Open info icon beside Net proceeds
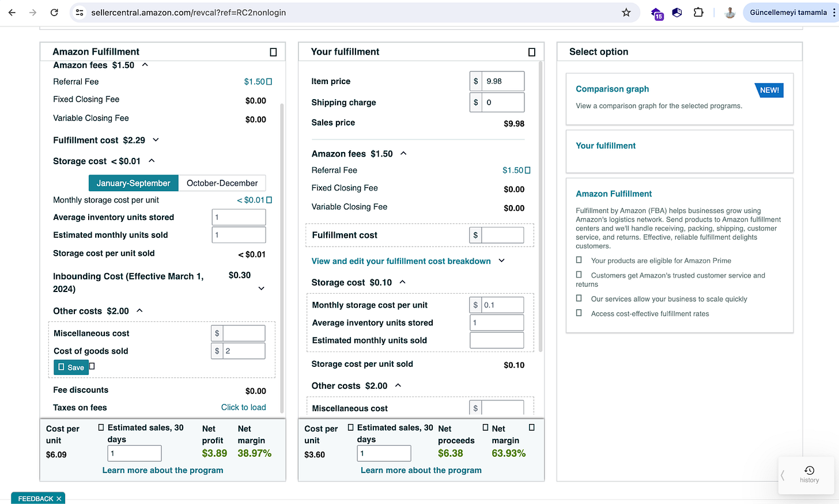The height and width of the screenshot is (504, 839). point(485,427)
